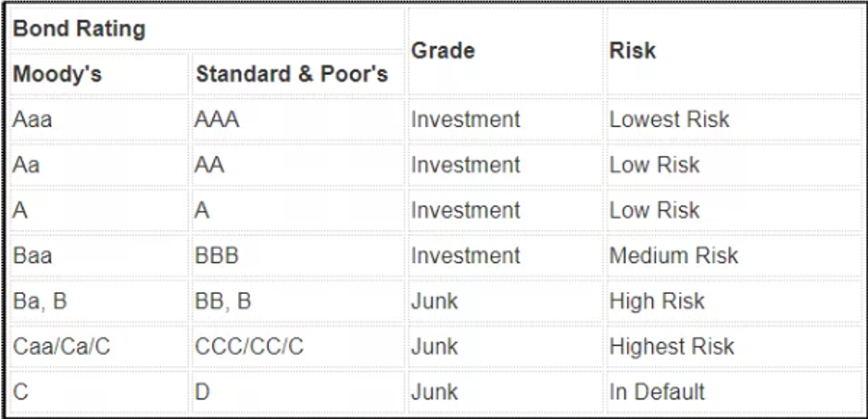The height and width of the screenshot is (419, 868).
Task: Click the S&P AAA rating cell
Action: 217,120
